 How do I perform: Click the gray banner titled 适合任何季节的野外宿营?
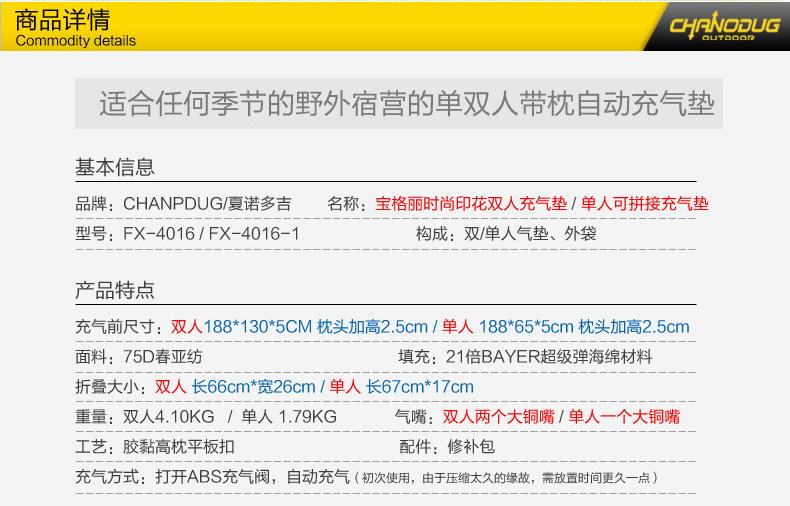point(399,103)
